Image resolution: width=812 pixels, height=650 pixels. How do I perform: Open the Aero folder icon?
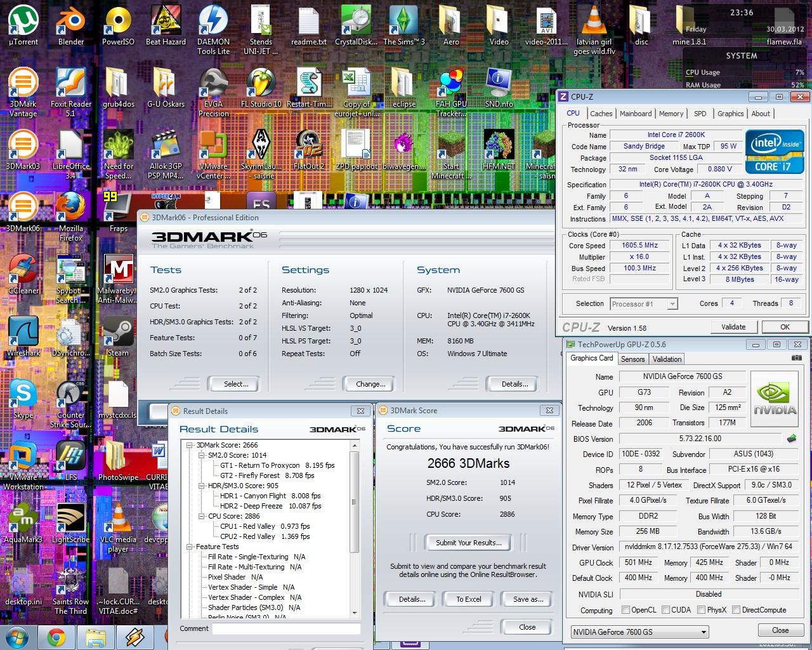click(451, 26)
